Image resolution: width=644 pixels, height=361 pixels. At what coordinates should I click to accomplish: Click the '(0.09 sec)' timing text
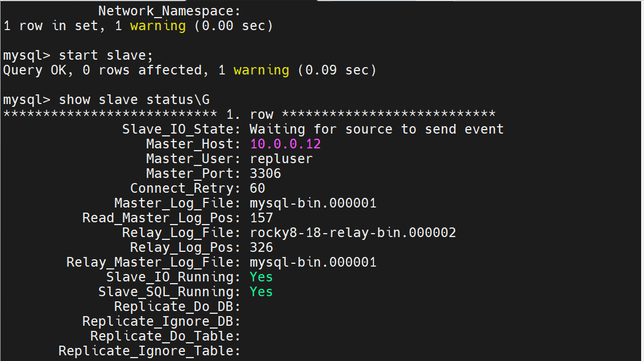click(337, 70)
